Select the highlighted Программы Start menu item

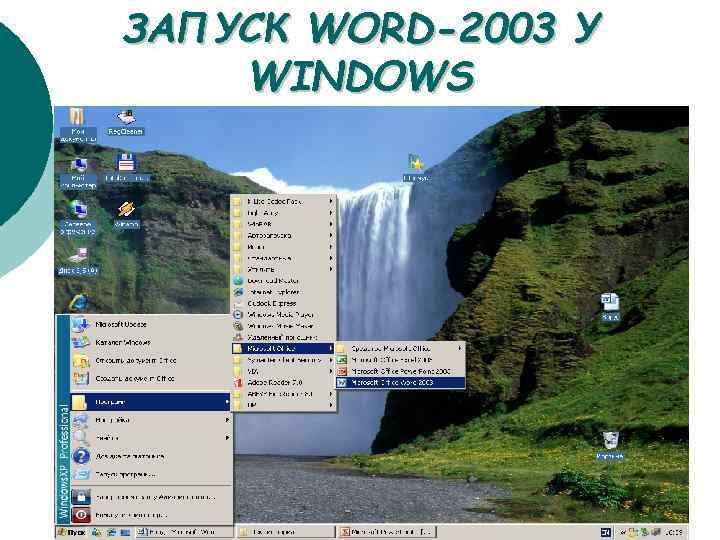click(151, 402)
